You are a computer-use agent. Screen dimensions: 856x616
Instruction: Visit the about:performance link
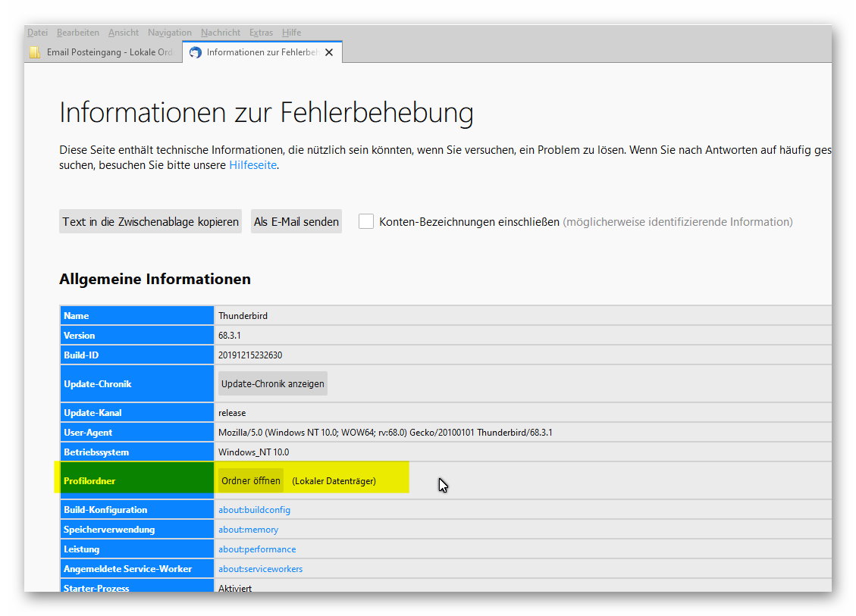coord(257,549)
